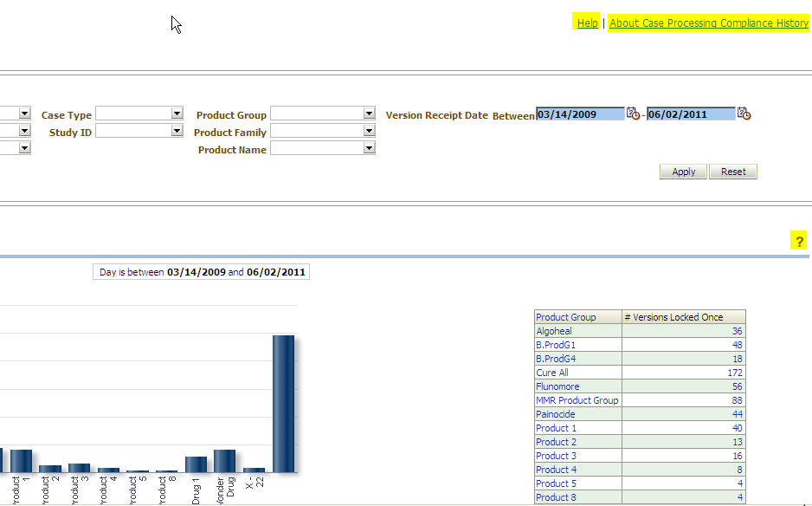
Task: Click value 8 in Product 4 row
Action: click(739, 470)
